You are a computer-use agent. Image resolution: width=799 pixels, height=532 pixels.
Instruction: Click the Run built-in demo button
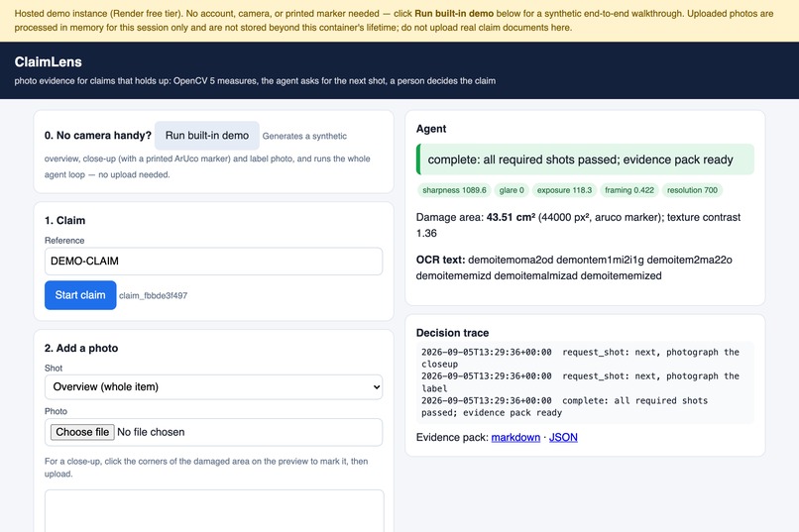pos(207,136)
